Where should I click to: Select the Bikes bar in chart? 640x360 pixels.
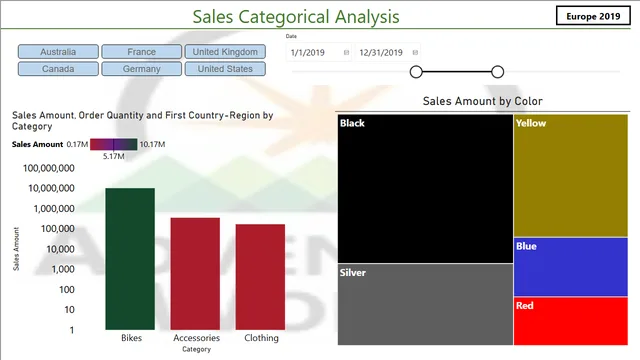point(130,259)
